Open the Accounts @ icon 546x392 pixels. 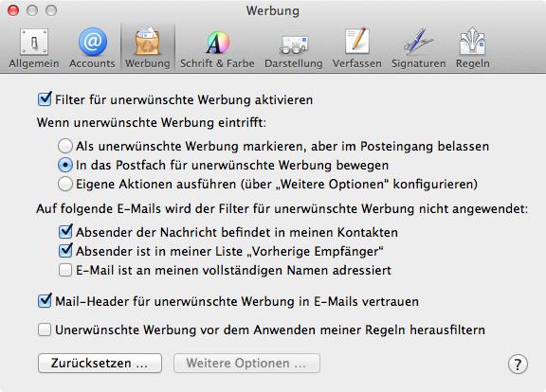click(92, 42)
